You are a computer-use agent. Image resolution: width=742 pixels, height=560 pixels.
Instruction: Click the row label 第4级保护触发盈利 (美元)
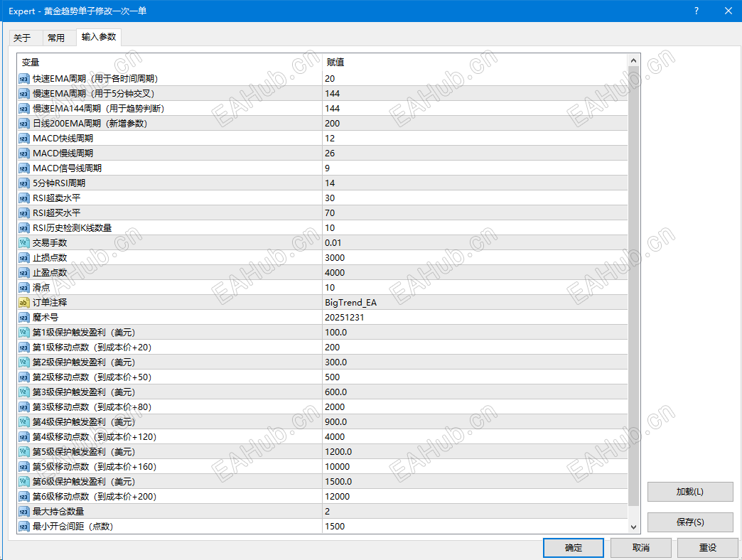coord(84,422)
